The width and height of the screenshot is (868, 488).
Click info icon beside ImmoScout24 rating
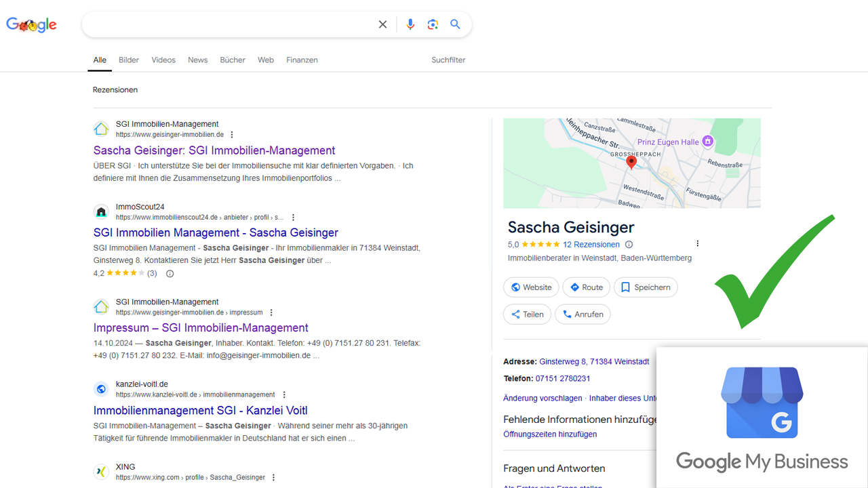[170, 274]
